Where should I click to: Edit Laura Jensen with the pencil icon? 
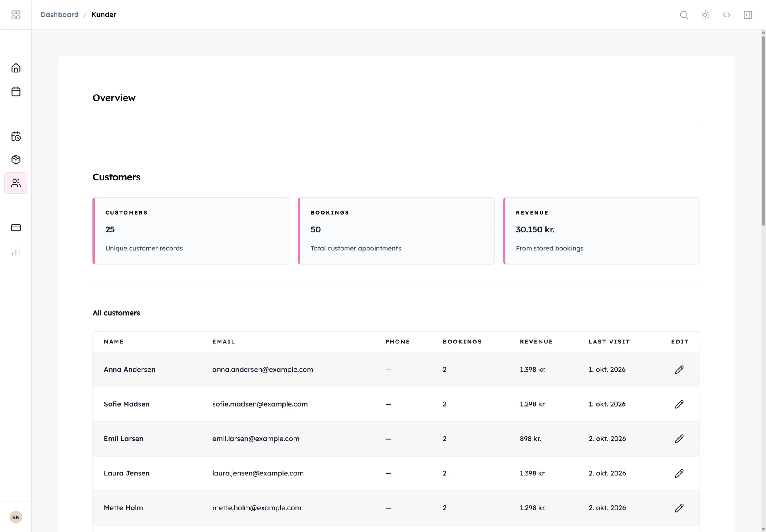(679, 473)
